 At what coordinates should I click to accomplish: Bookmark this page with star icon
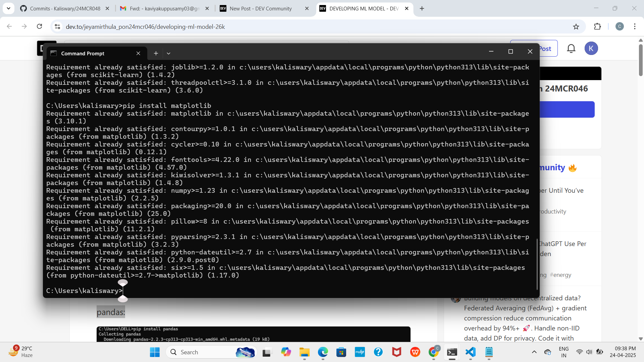point(576,26)
